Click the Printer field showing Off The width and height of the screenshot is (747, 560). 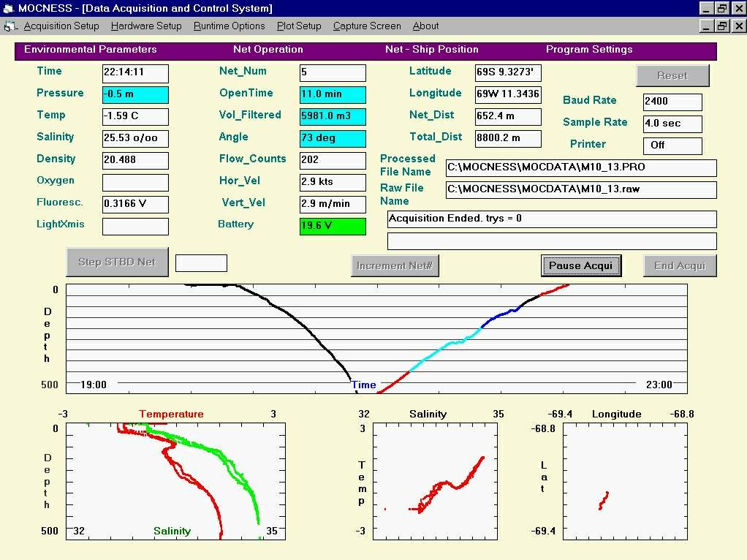click(x=672, y=145)
